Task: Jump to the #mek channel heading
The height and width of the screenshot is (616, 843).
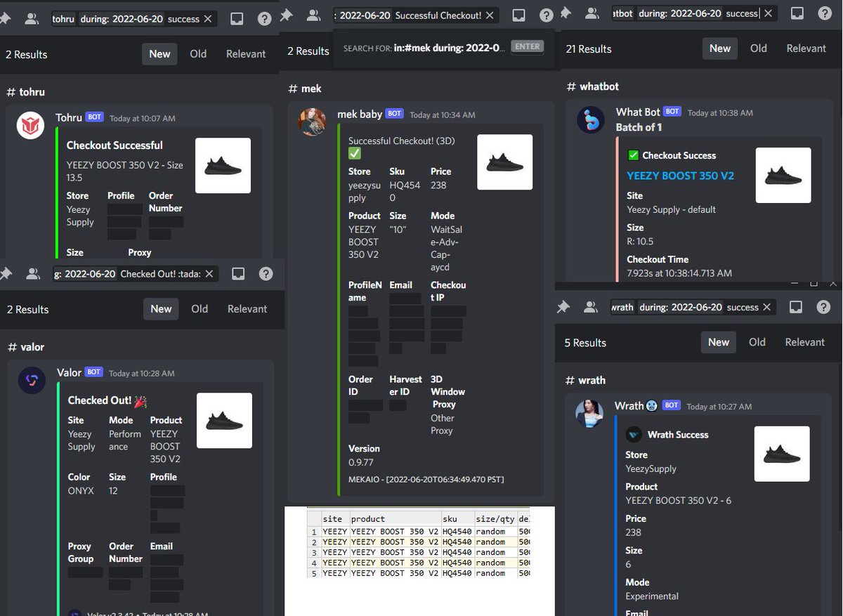Action: [305, 89]
